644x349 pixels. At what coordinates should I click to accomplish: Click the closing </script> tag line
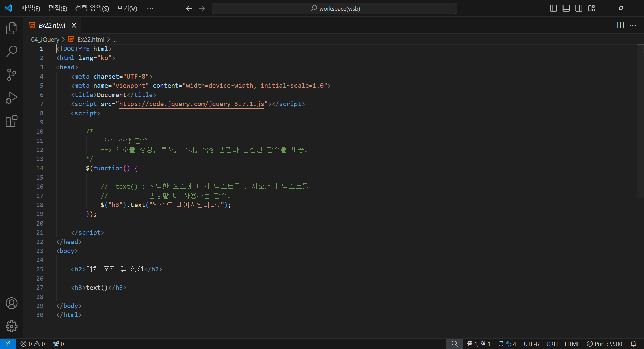pos(88,233)
